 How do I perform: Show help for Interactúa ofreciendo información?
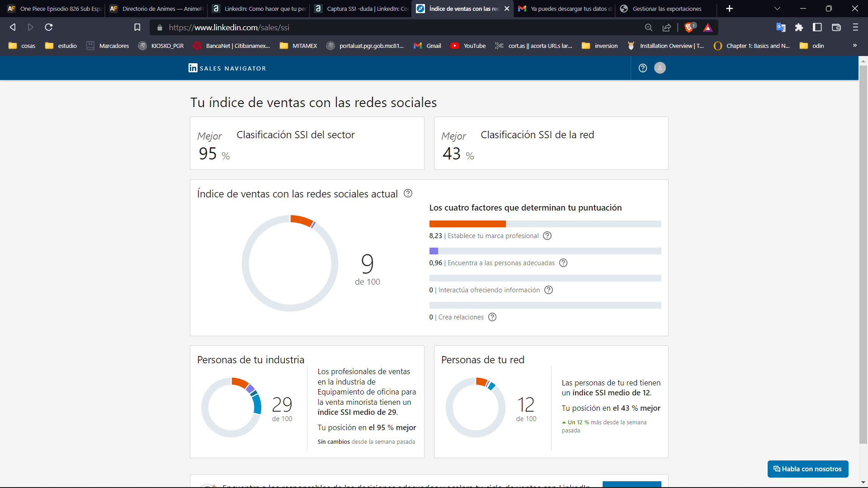pyautogui.click(x=548, y=290)
